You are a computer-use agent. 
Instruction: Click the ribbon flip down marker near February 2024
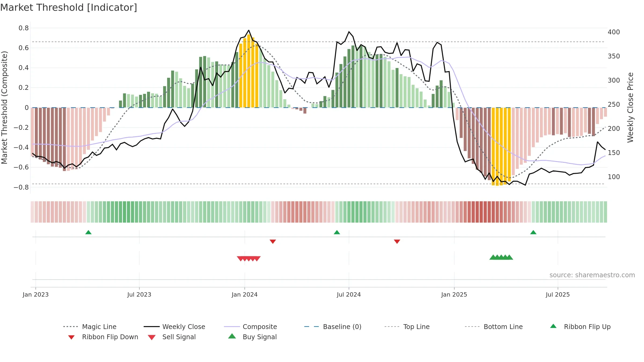(273, 241)
